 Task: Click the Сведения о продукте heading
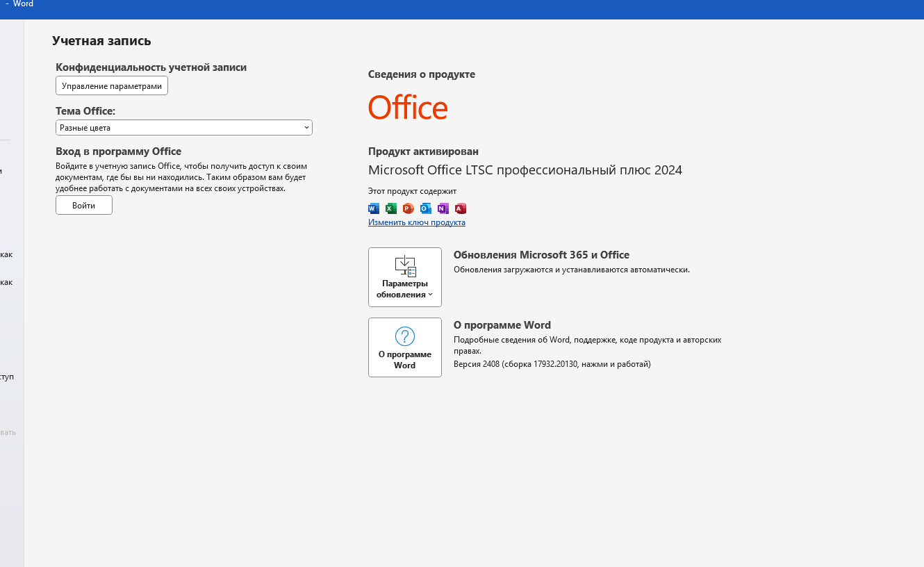point(422,74)
